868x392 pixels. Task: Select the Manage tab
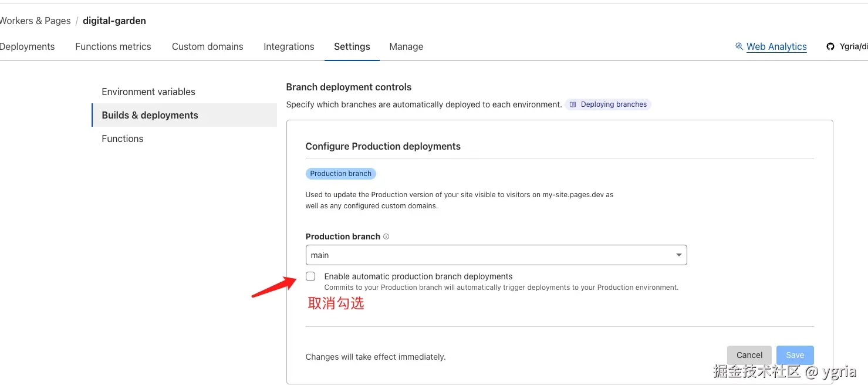406,46
